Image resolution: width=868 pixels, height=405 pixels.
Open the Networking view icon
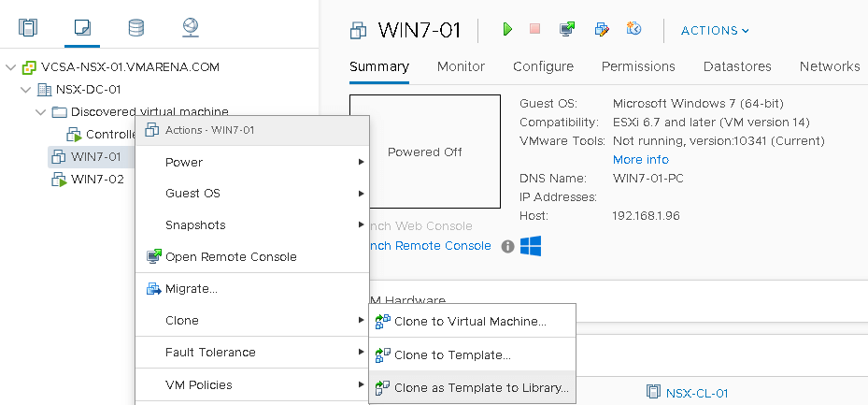(191, 28)
